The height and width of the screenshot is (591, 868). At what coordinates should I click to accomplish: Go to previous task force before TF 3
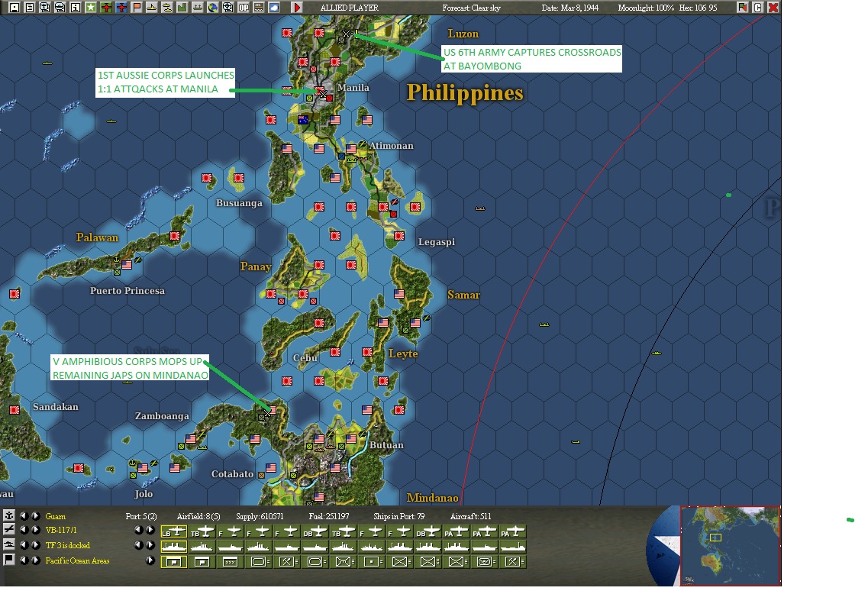point(24,545)
